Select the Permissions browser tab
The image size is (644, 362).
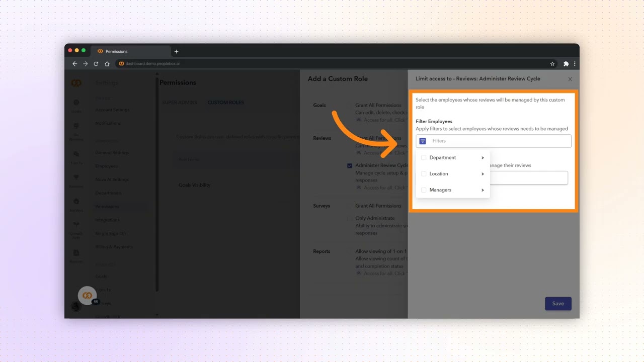(131, 51)
